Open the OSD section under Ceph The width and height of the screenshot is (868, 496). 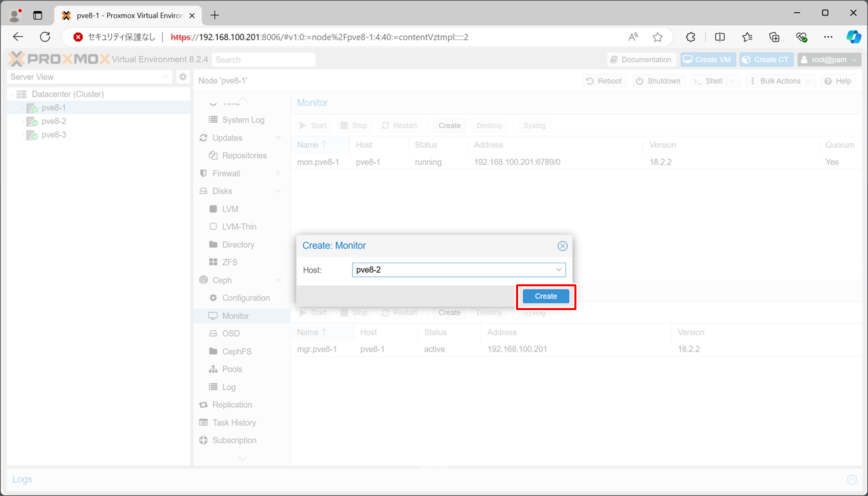(231, 334)
